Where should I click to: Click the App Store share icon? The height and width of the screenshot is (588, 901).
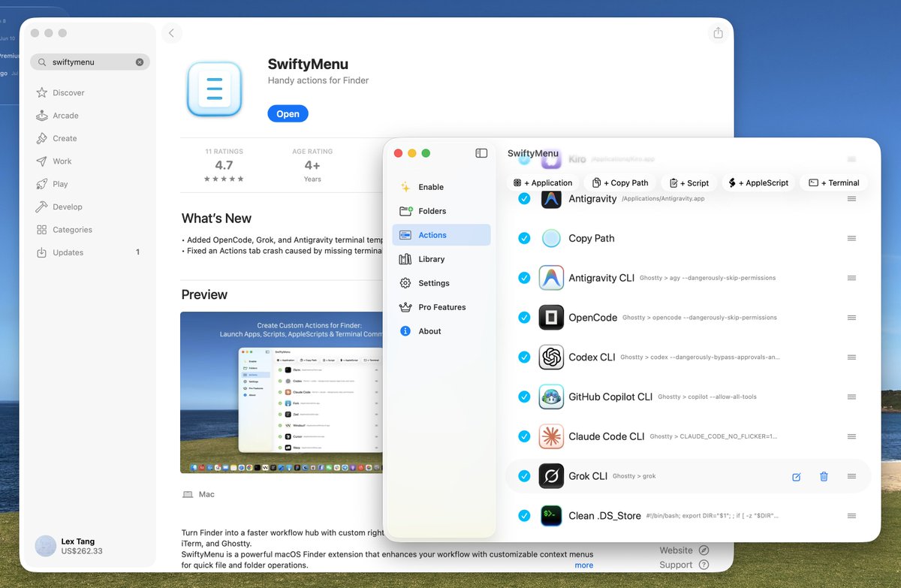click(719, 33)
